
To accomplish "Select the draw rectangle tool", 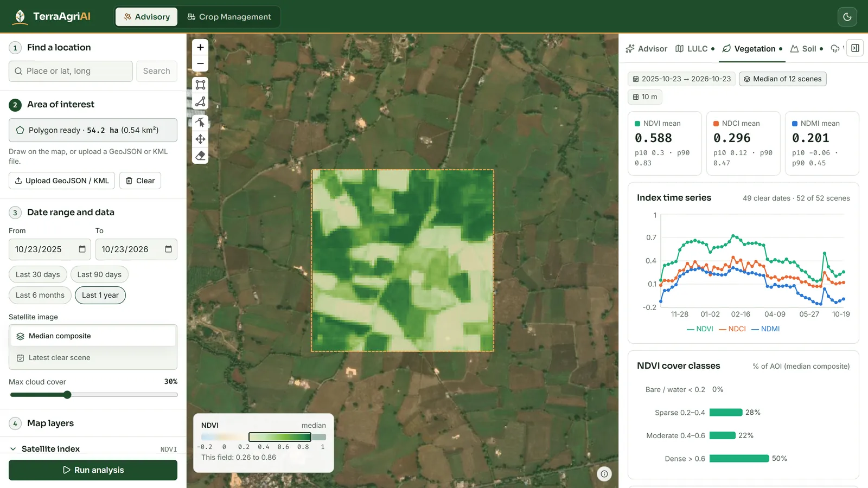I will (200, 85).
